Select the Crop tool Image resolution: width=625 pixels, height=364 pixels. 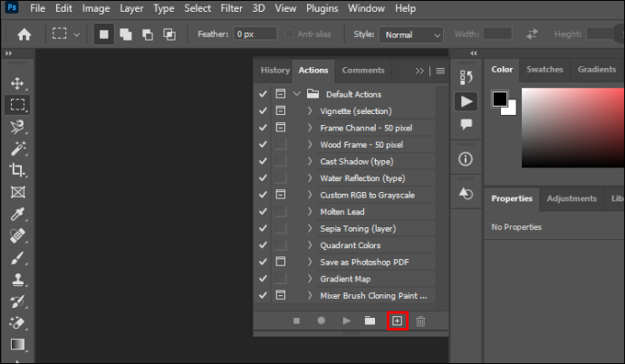click(17, 170)
